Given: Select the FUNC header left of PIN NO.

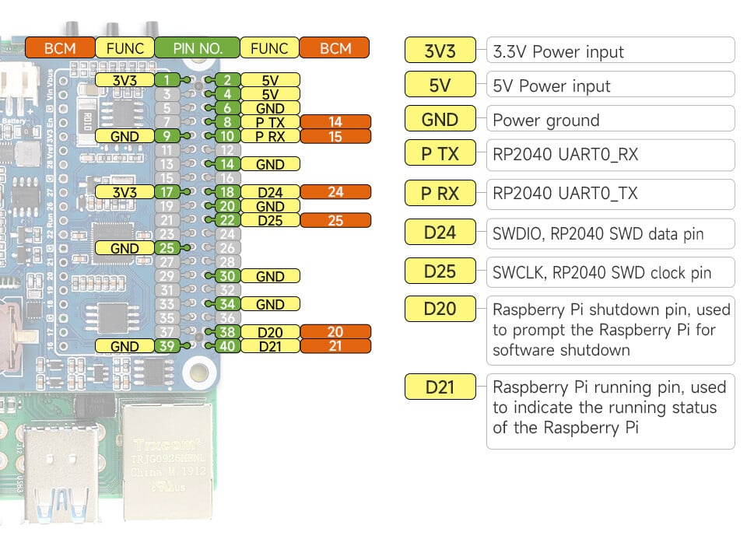Looking at the screenshot, I should 124,47.
